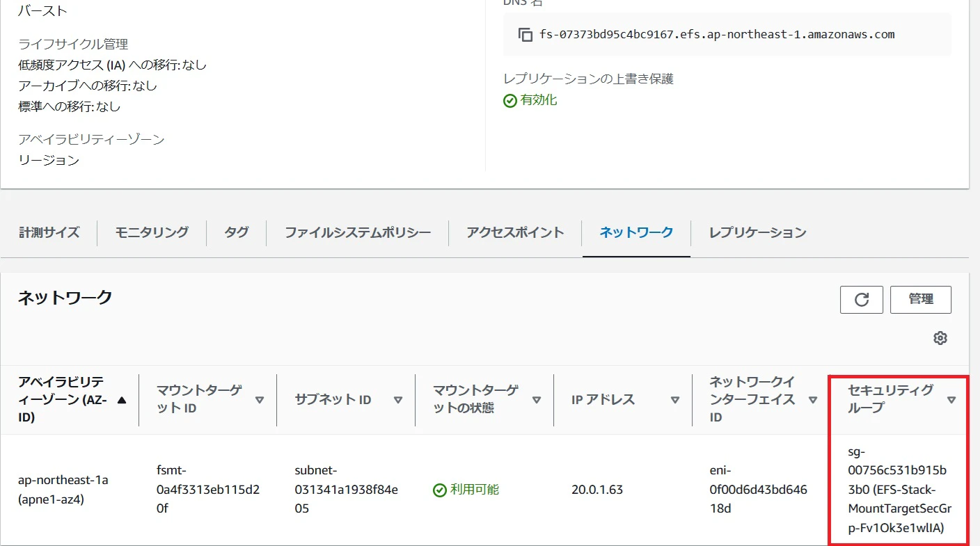Viewport: 980px width, 546px height.
Task: Open table preferences gear icon
Action: click(x=940, y=338)
